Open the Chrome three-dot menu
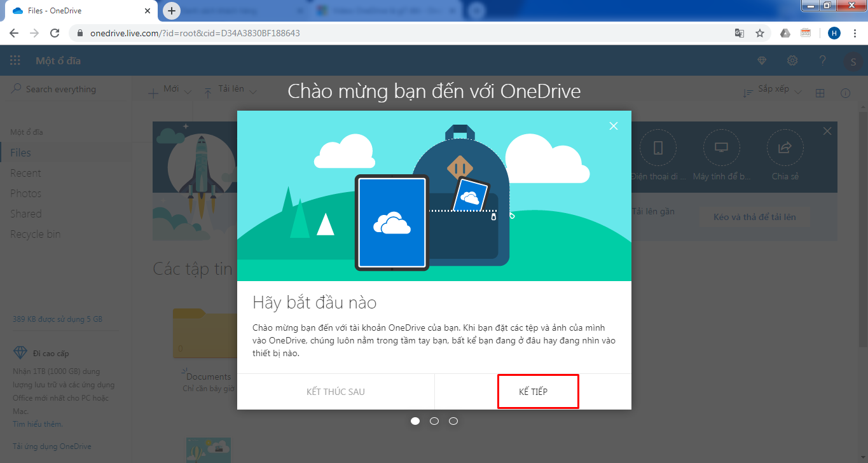This screenshot has height=463, width=868. [855, 33]
